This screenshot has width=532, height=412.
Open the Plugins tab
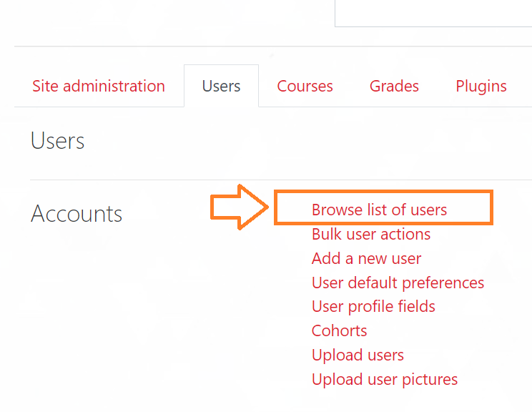(481, 86)
